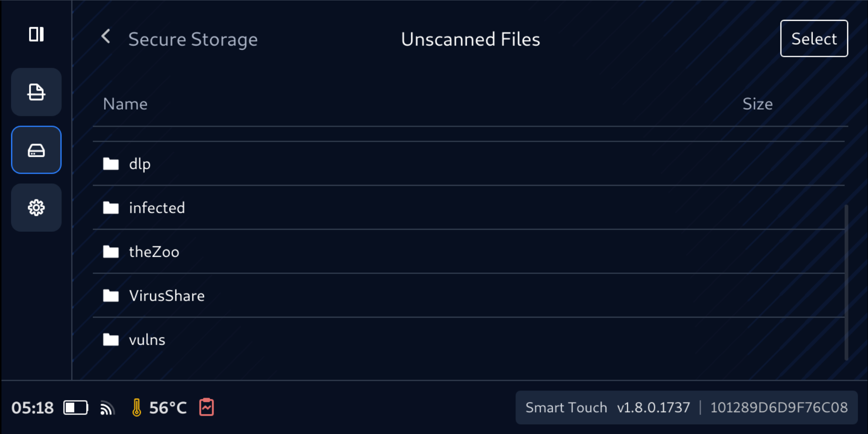Click the thermometer temperature icon
Viewport: 868px width, 434px height.
[137, 408]
